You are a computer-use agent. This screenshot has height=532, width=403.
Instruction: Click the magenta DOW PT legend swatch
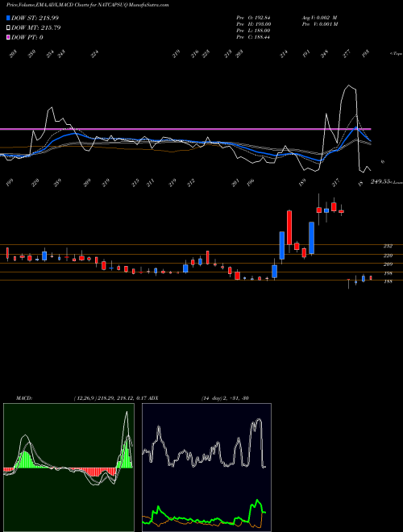pos(8,37)
